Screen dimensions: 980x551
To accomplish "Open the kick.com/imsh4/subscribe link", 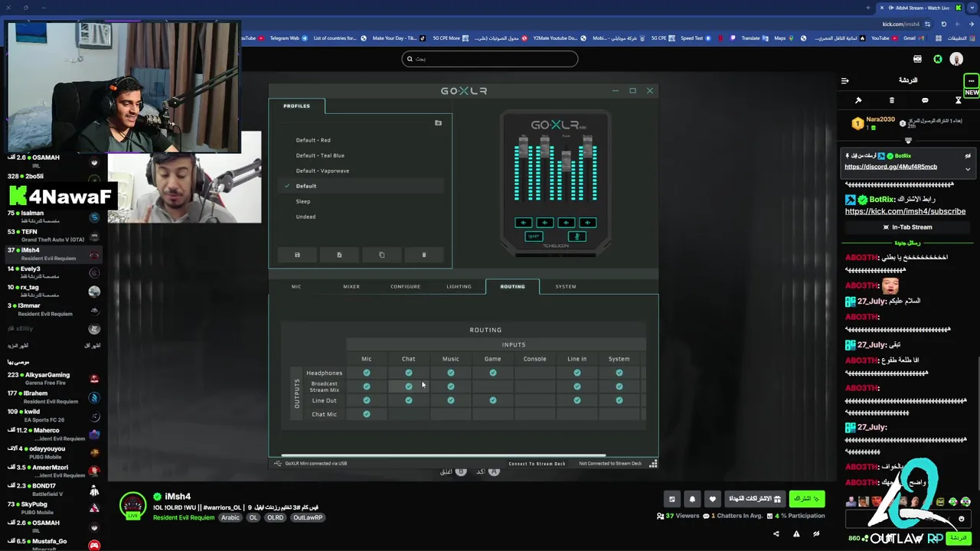I will tap(905, 211).
